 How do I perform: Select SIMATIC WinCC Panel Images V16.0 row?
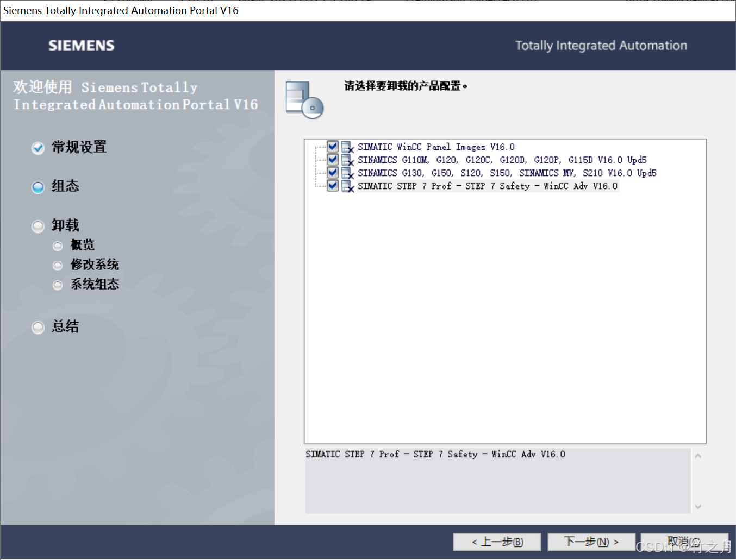(x=436, y=147)
